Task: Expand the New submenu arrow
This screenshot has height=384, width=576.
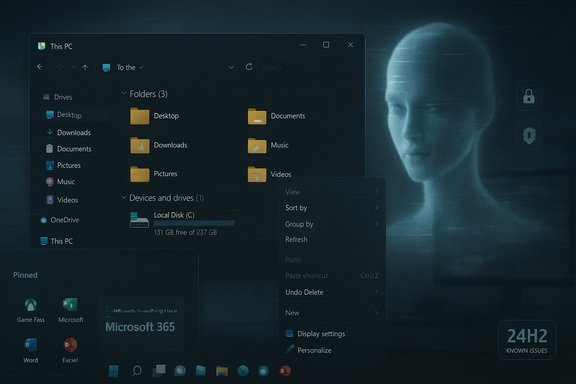Action: pyautogui.click(x=377, y=313)
